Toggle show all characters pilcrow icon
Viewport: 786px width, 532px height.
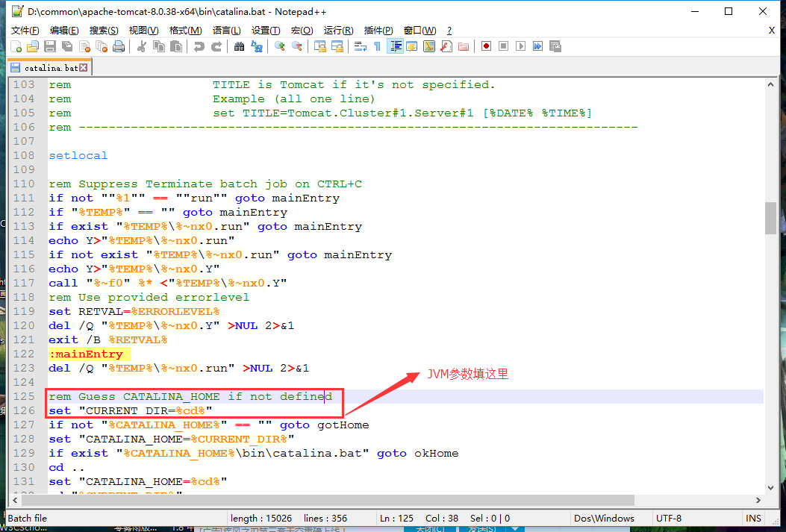coord(378,46)
